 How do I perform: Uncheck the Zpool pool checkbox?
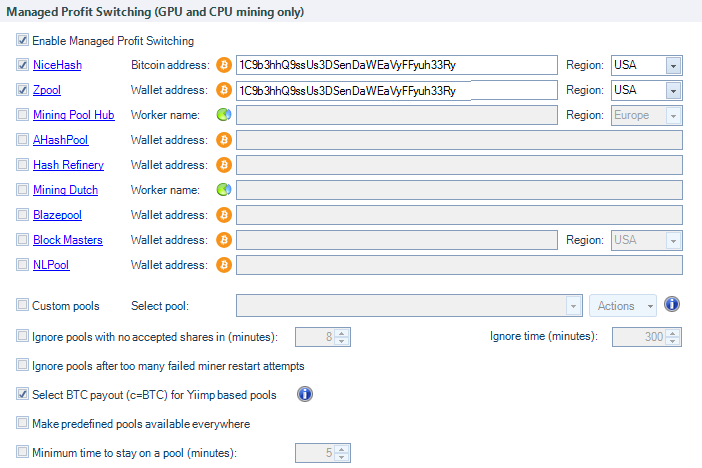22,90
